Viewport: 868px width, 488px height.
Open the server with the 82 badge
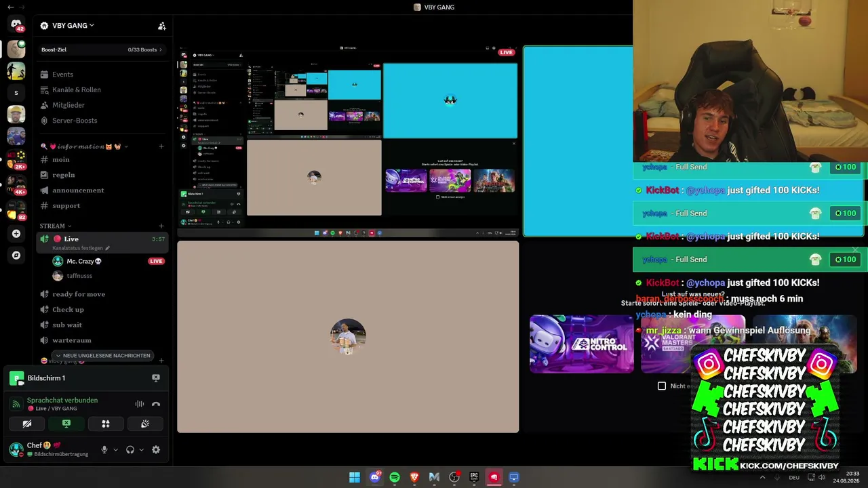coord(16,210)
